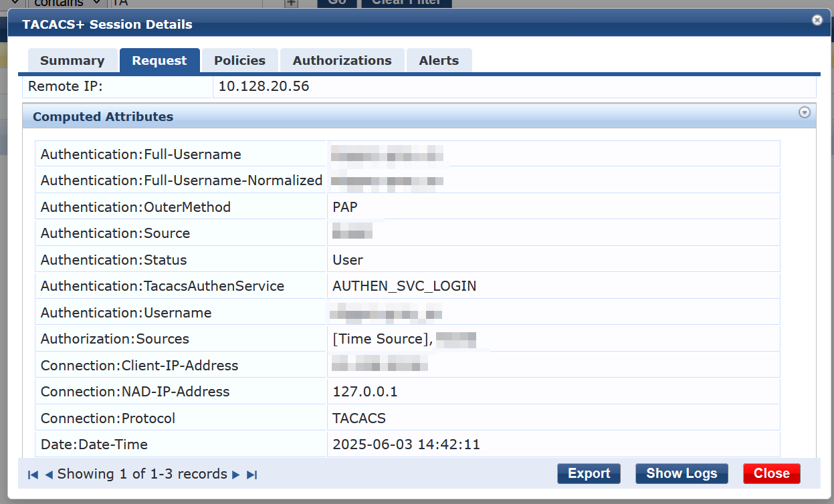Export the session details
This screenshot has width=834, height=504.
(588, 473)
